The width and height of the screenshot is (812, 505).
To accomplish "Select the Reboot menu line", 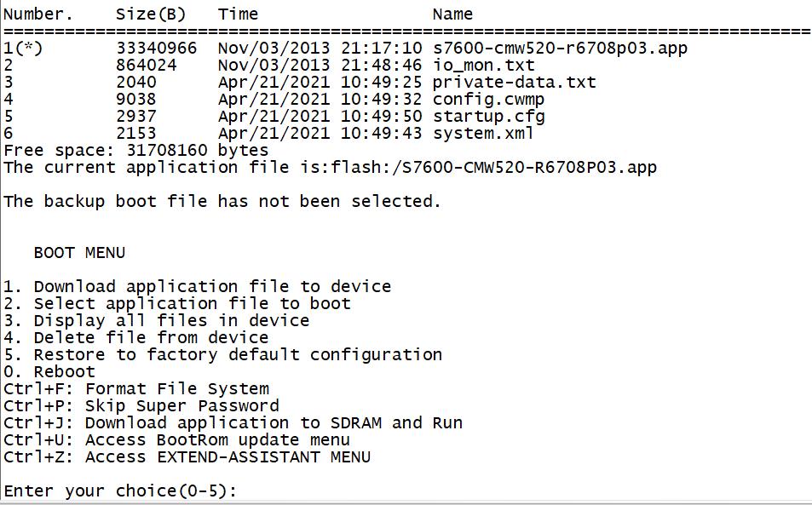I will tap(49, 372).
